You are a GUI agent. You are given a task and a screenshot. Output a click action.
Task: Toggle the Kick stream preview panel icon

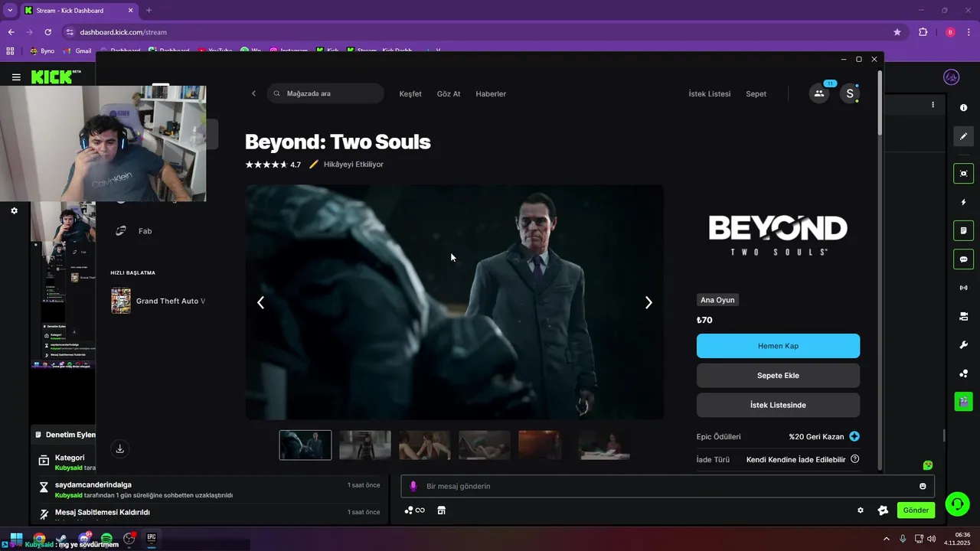click(x=963, y=174)
